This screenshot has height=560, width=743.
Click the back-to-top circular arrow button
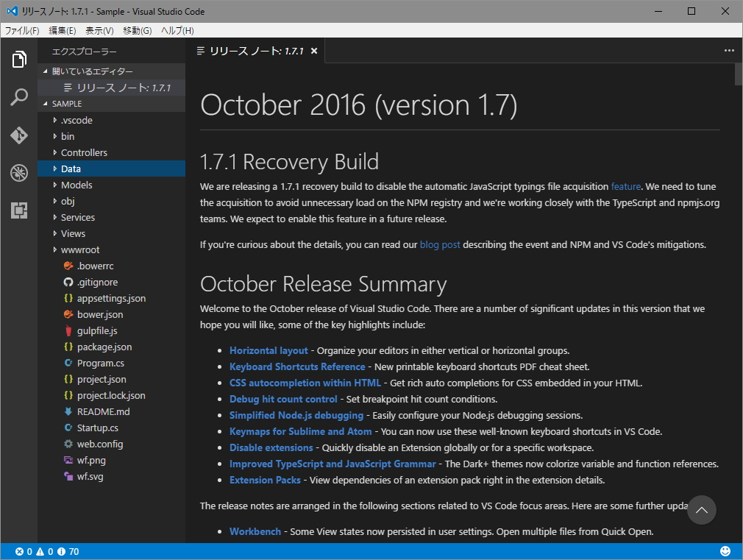coord(701,510)
